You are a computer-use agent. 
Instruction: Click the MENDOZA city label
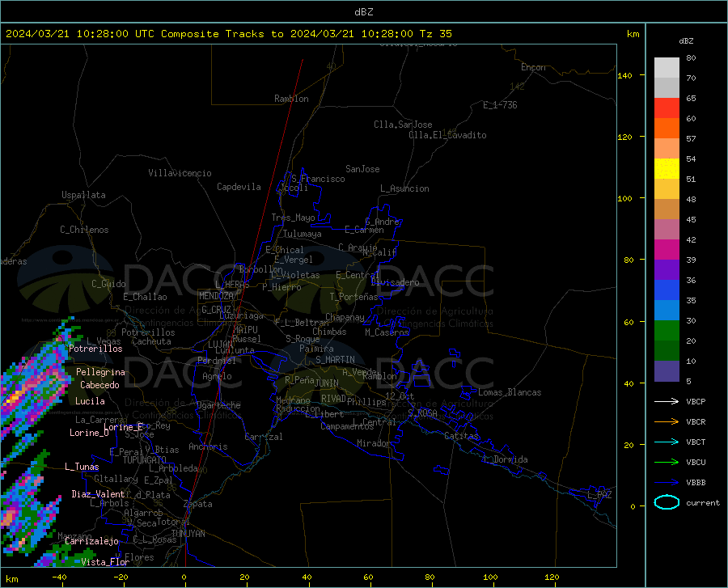[x=216, y=296]
